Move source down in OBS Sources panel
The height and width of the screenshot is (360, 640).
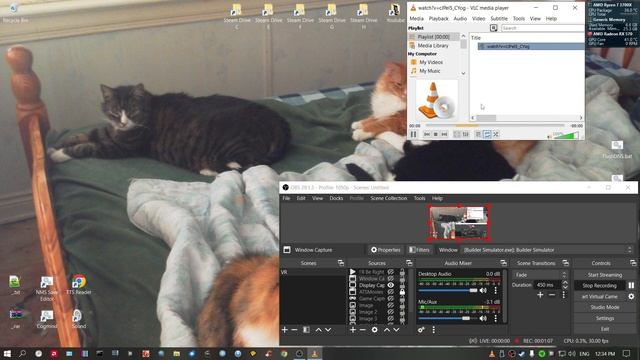click(397, 330)
